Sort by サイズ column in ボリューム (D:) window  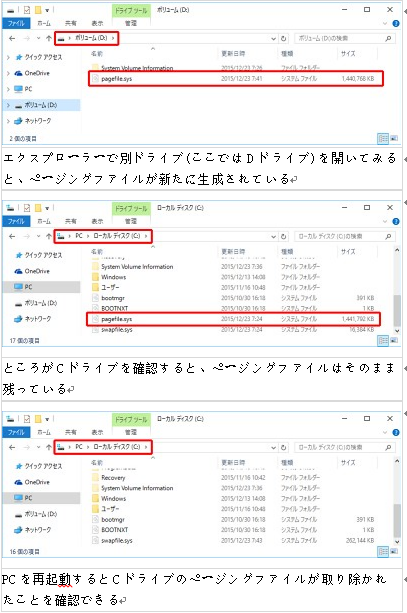[x=348, y=54]
